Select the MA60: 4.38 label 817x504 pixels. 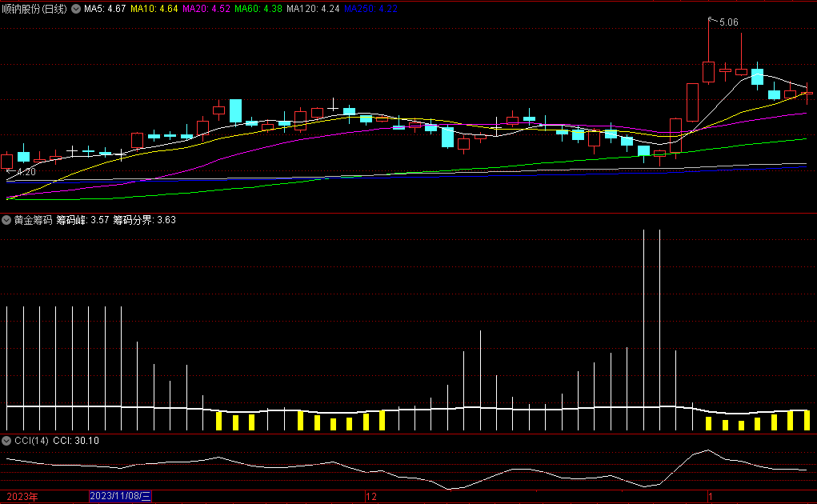(x=258, y=9)
